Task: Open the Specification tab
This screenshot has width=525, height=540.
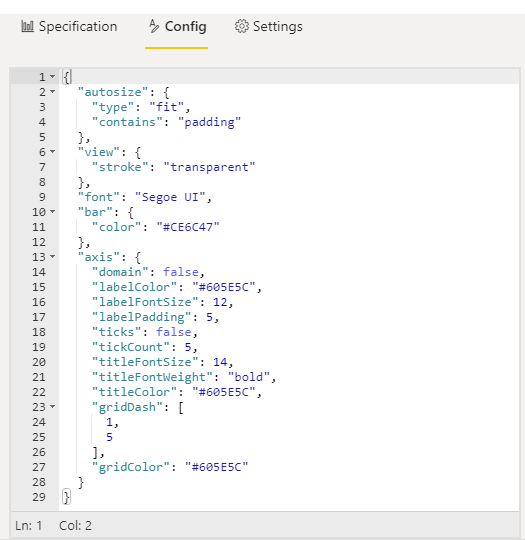Action: pyautogui.click(x=69, y=27)
